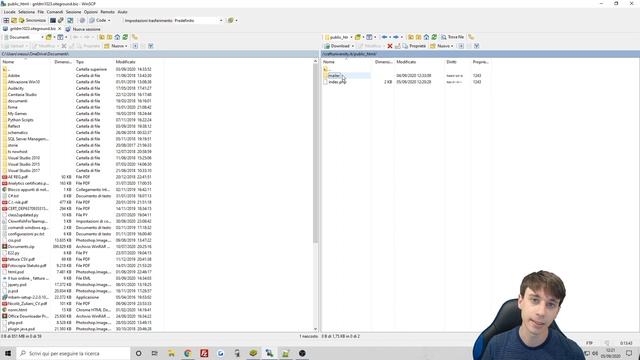Image resolution: width=640 pixels, height=360 pixels.
Task: Go to remote parent directory icon
Action: tap(411, 37)
